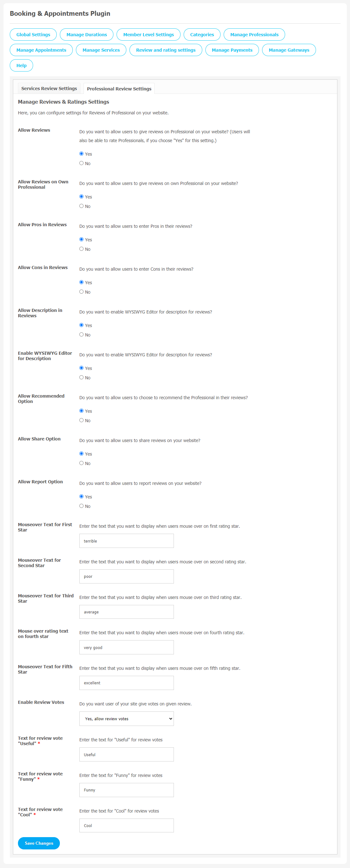Go to Manage Durations
Viewport: 350px width, 868px height.
87,34
